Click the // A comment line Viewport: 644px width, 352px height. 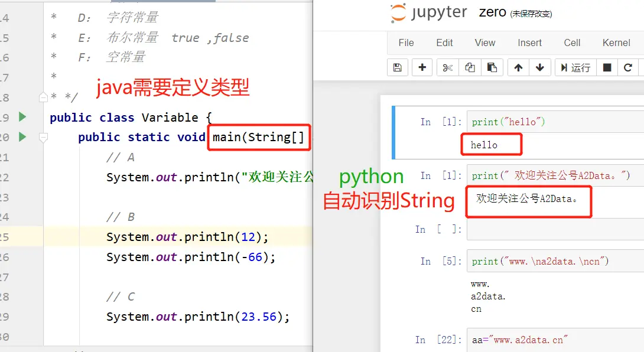point(120,157)
